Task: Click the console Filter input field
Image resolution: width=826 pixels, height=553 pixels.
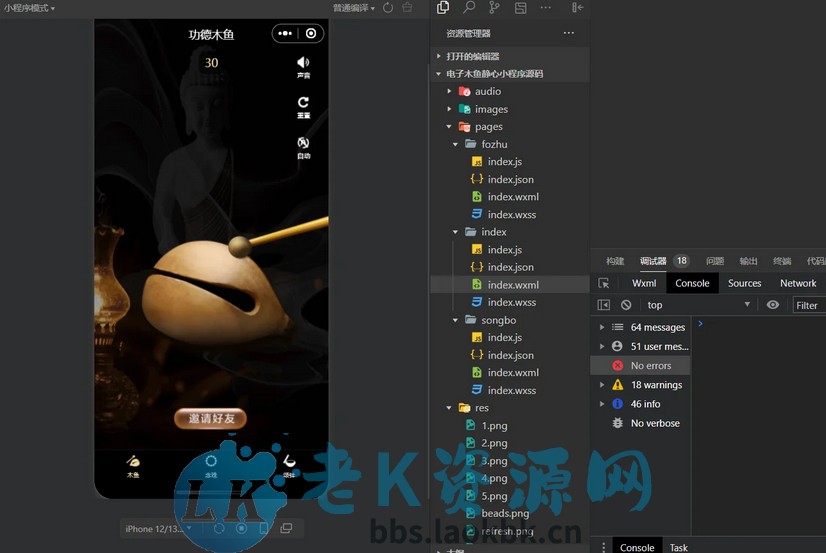Action: (x=809, y=305)
